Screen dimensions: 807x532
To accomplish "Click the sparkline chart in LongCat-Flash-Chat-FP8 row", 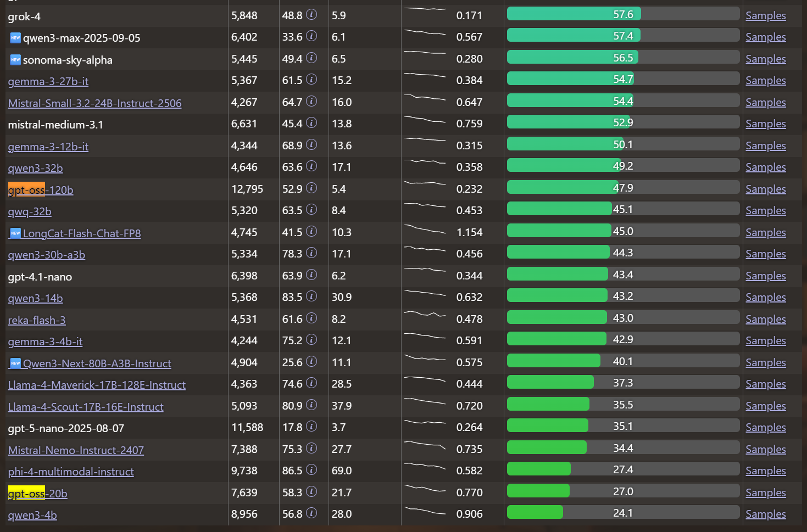I will click(425, 229).
